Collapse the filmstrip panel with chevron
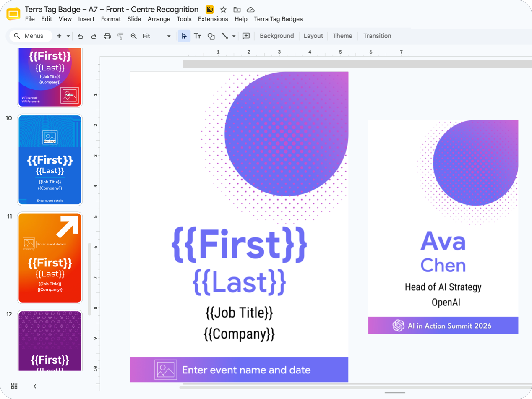Screen dimensions: 532x399 coord(35,386)
